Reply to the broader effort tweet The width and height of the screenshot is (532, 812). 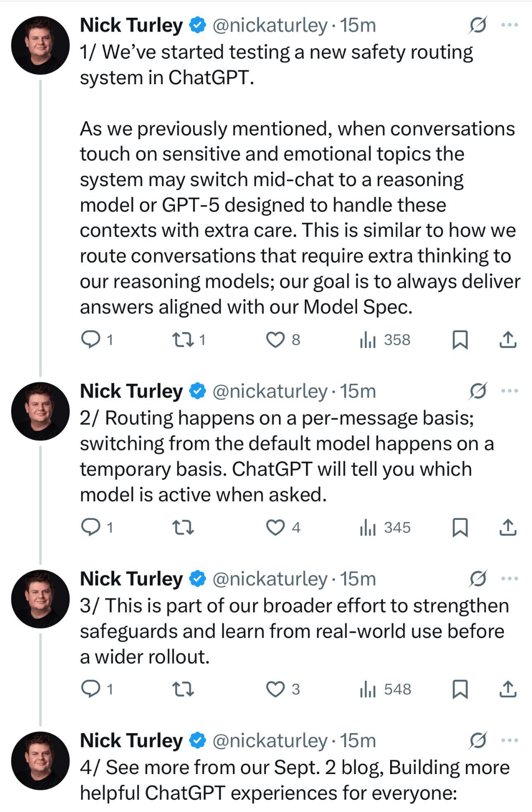(91, 689)
